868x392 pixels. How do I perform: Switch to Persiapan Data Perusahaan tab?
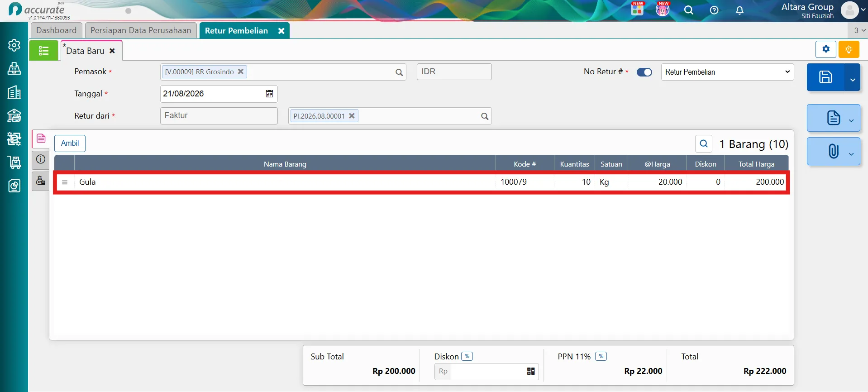pyautogui.click(x=141, y=30)
